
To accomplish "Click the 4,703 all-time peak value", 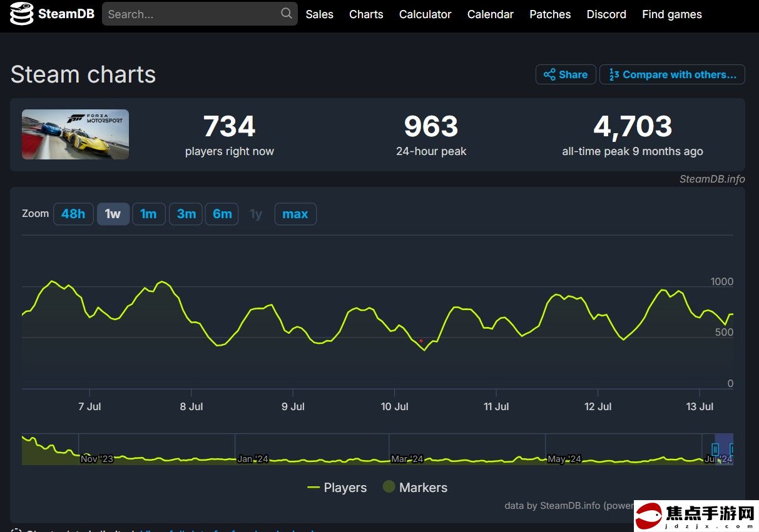I will pos(633,127).
